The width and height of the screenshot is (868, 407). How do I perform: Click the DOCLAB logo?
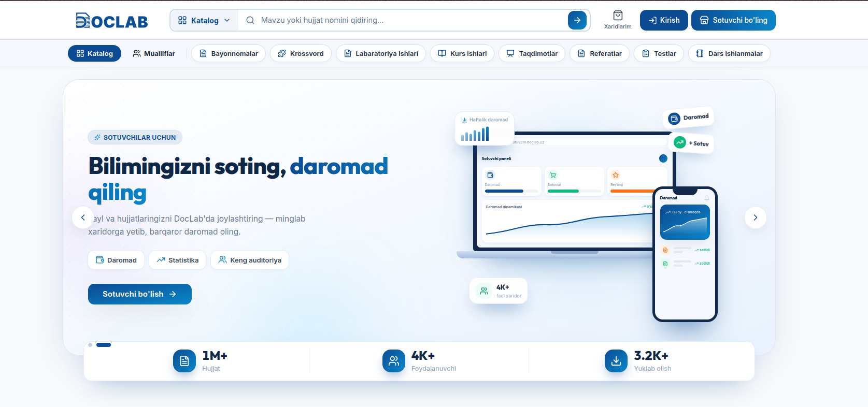click(x=112, y=21)
